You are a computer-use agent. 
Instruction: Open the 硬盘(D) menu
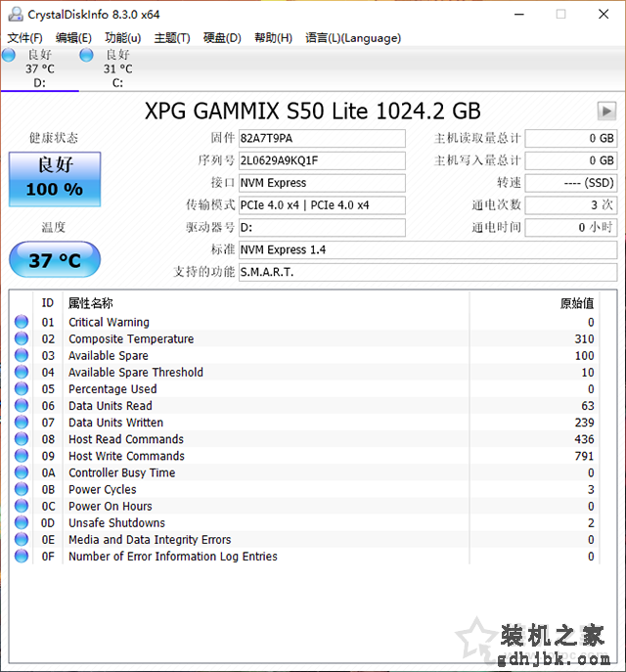click(222, 38)
